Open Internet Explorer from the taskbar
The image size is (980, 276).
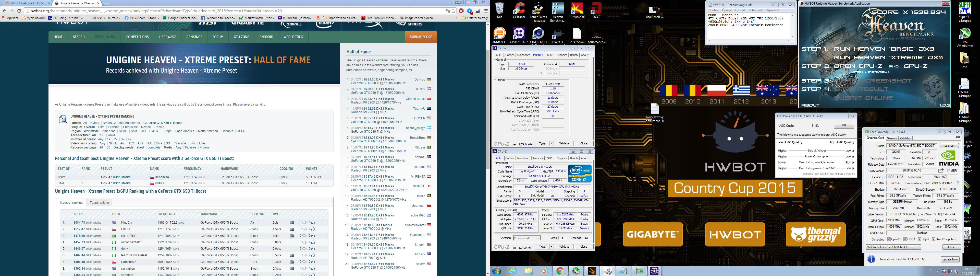513,271
